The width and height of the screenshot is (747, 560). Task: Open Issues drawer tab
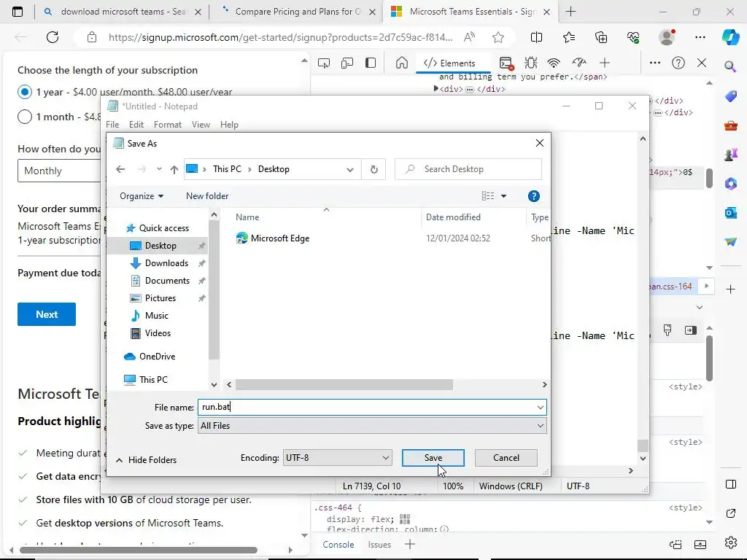tap(379, 544)
